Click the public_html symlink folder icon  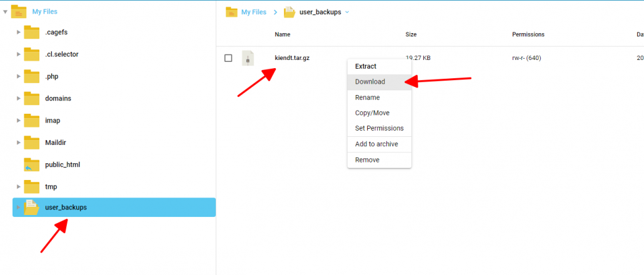click(x=32, y=164)
